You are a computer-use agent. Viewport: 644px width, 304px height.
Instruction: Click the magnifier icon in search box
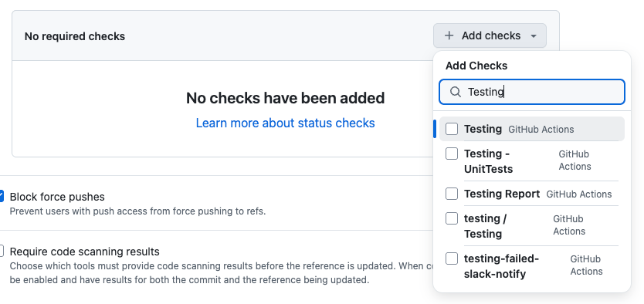[x=455, y=92]
